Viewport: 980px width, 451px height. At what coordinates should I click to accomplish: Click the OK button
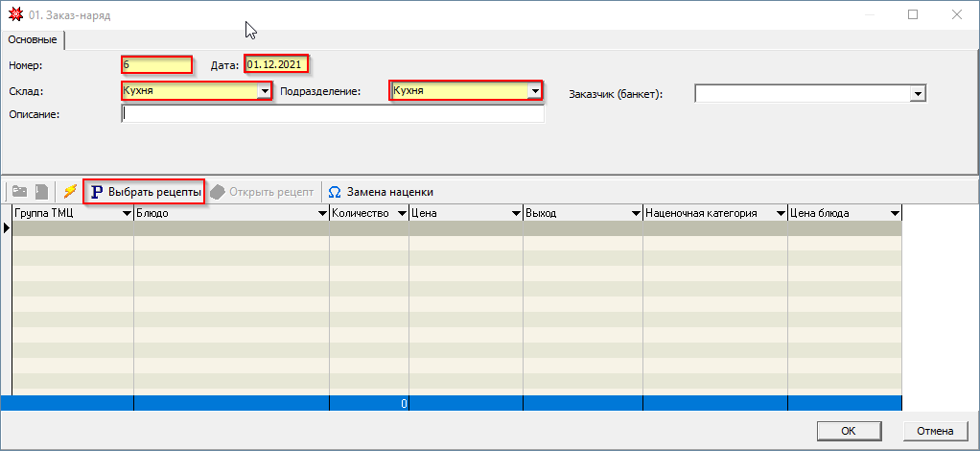click(x=848, y=430)
